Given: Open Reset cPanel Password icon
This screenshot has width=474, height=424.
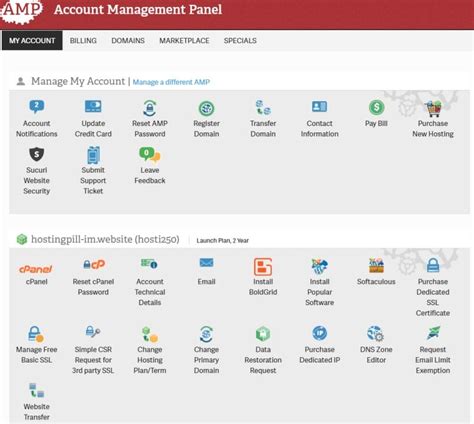Looking at the screenshot, I should (94, 264).
